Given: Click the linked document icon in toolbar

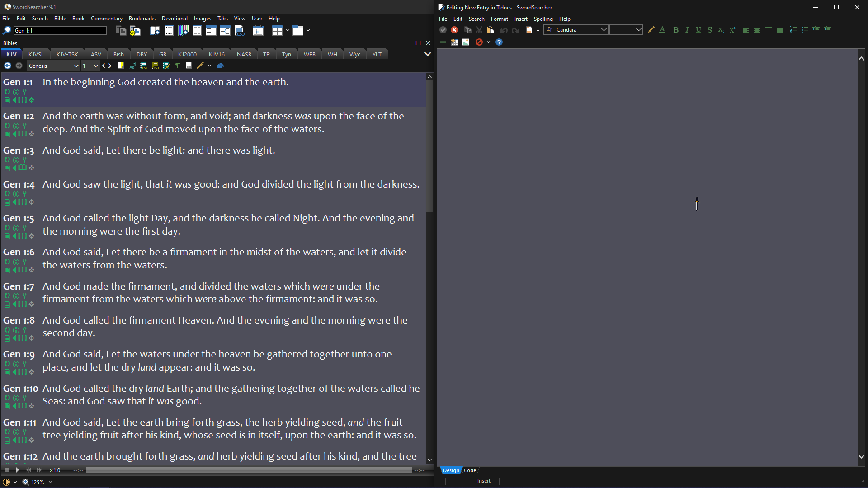Looking at the screenshot, I should click(x=240, y=30).
